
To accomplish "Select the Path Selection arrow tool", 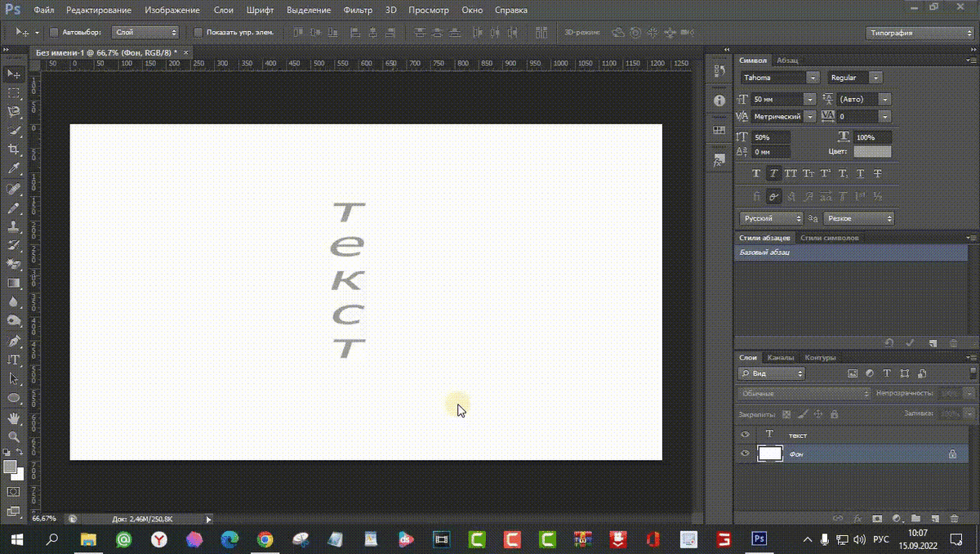I will tap(14, 378).
